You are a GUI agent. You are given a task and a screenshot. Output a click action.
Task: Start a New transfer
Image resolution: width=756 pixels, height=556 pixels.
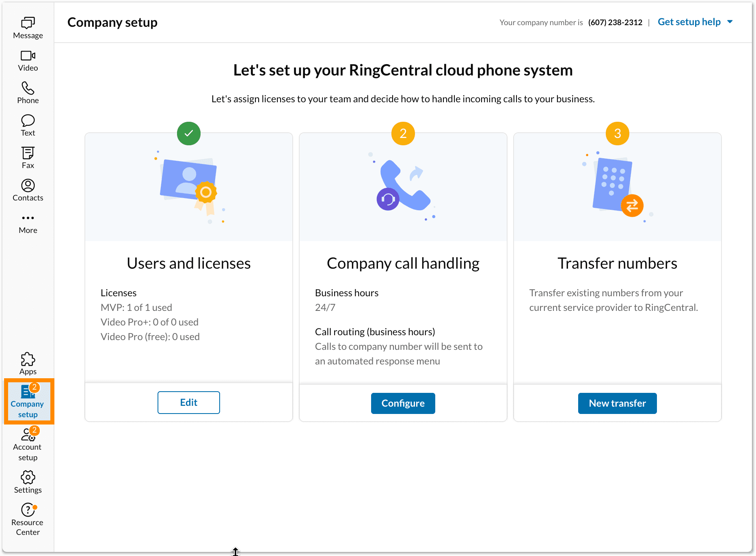[617, 403]
